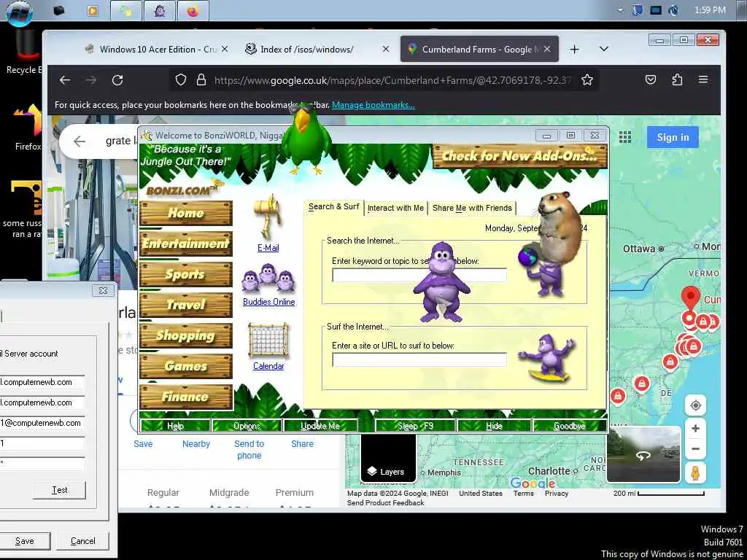Open the Travel wooden sign
747x560 pixels.
[x=186, y=305]
